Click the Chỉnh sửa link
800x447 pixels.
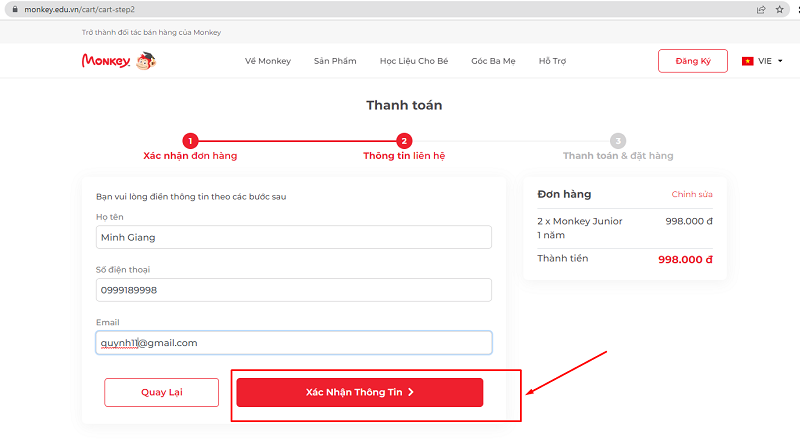692,194
